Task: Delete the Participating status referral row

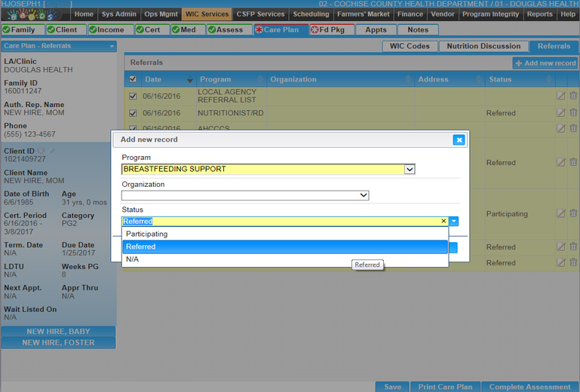Action: pos(573,214)
